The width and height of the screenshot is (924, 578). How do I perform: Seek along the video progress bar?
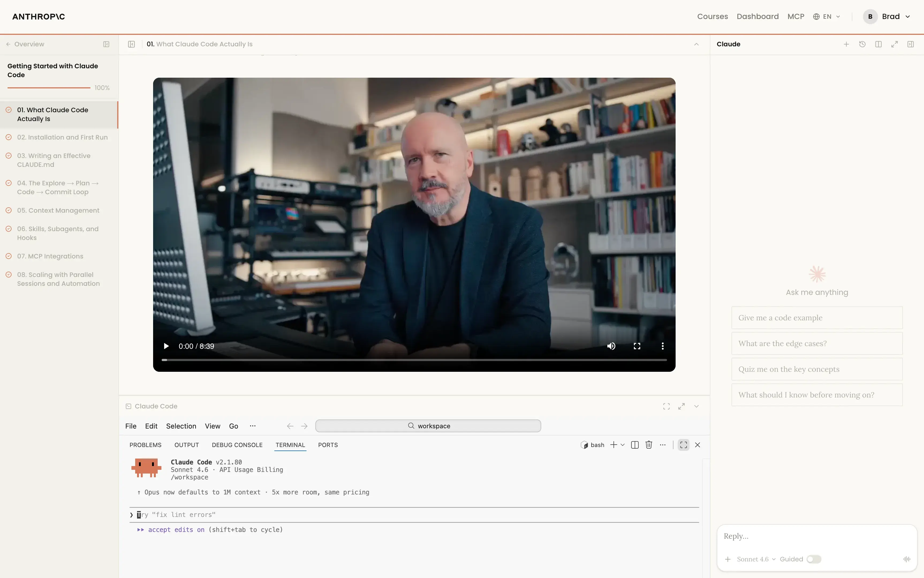(414, 360)
